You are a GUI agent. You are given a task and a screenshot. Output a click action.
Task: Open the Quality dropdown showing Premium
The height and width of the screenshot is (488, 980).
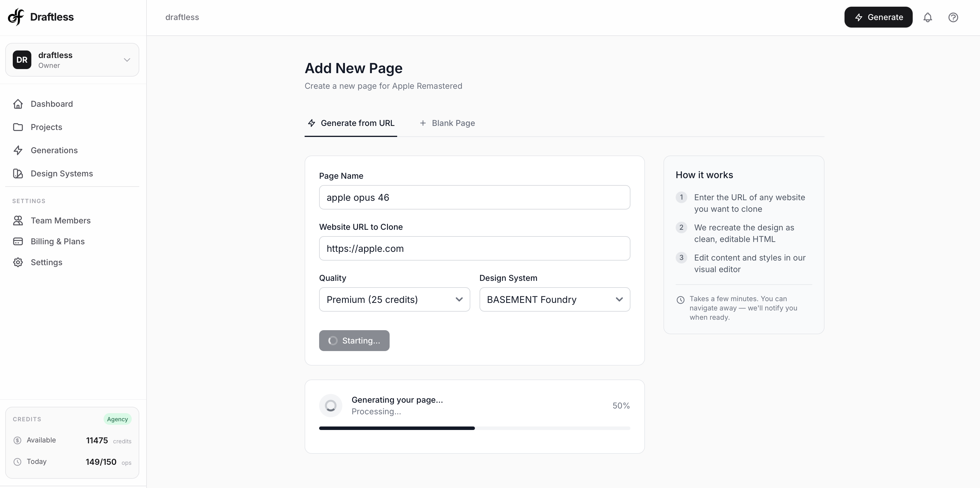coord(394,299)
